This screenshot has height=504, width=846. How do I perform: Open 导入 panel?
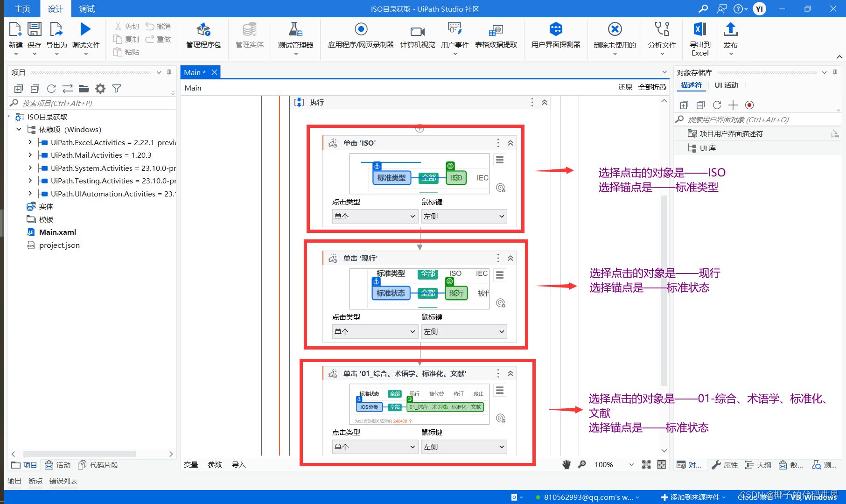pyautogui.click(x=238, y=464)
